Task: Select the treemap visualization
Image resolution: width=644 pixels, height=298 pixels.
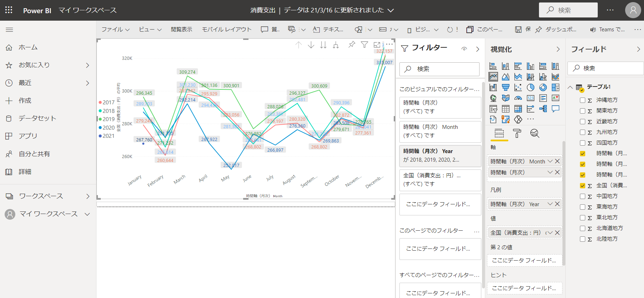Action: 555,88
